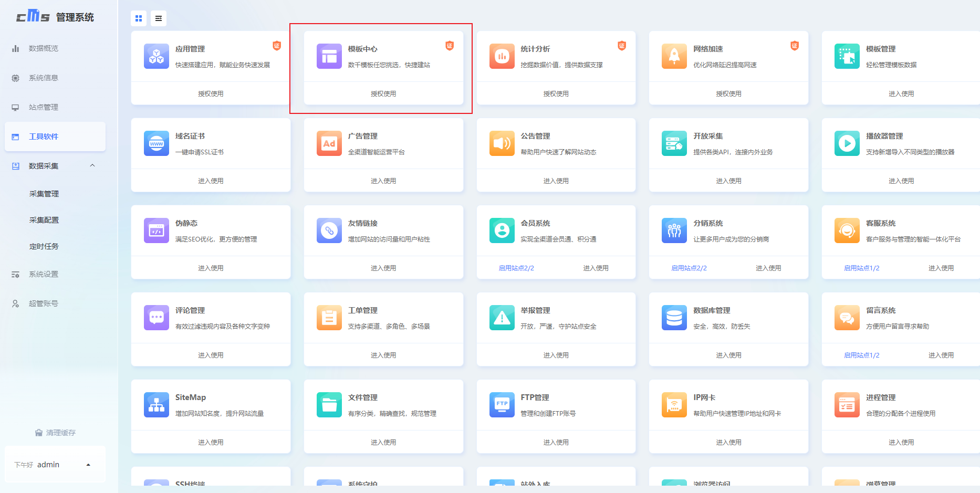Image resolution: width=980 pixels, height=493 pixels.
Task: Click 授权使用 under 统计分析
Action: [x=556, y=93]
